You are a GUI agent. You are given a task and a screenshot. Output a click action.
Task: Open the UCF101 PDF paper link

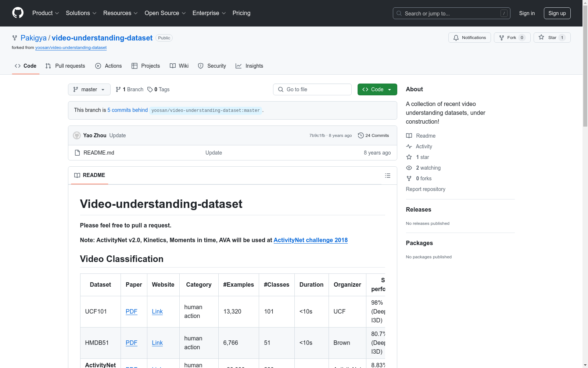pyautogui.click(x=131, y=311)
